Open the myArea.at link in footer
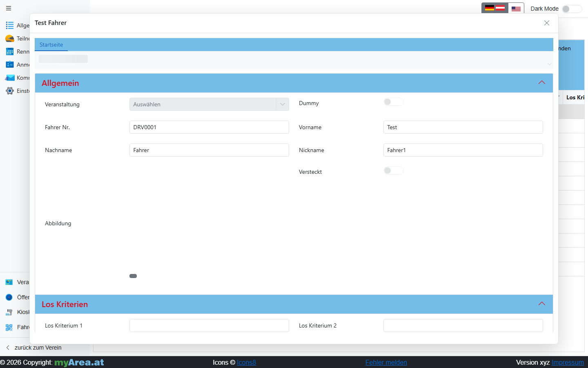588x368 pixels. [x=79, y=362]
